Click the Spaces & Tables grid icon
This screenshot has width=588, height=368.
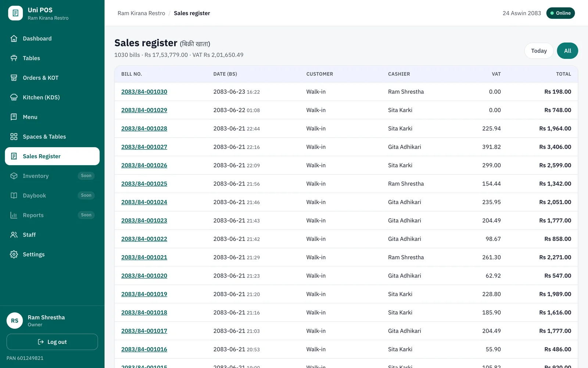click(14, 137)
